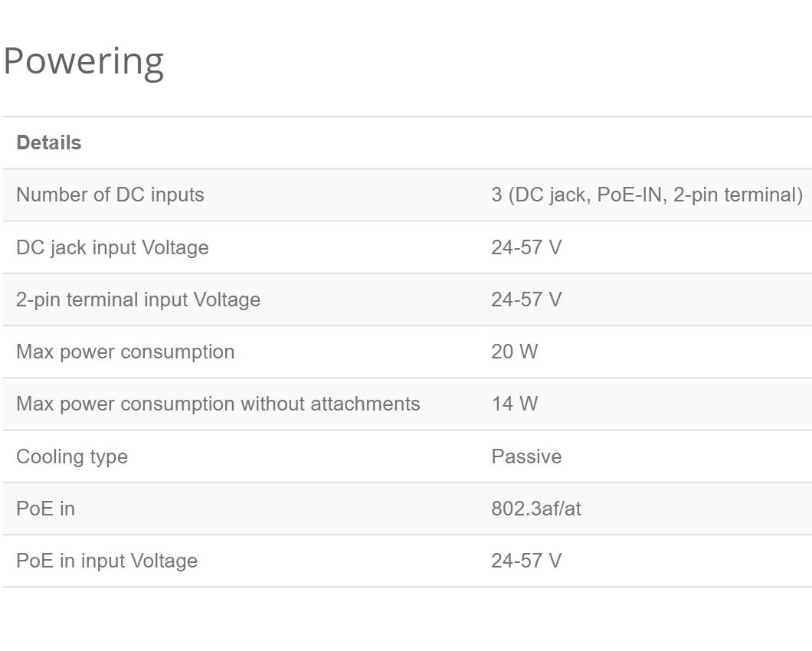Click the 20 W power value

tap(514, 352)
